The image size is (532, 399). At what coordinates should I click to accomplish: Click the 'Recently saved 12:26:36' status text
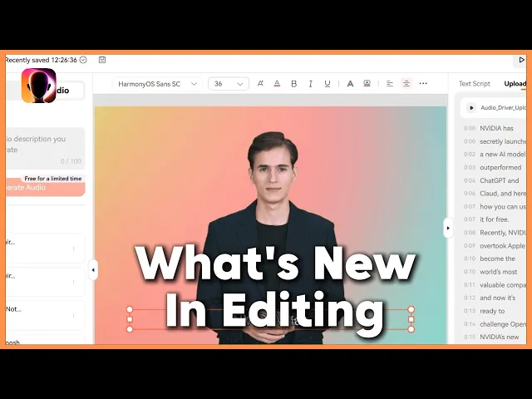point(41,60)
